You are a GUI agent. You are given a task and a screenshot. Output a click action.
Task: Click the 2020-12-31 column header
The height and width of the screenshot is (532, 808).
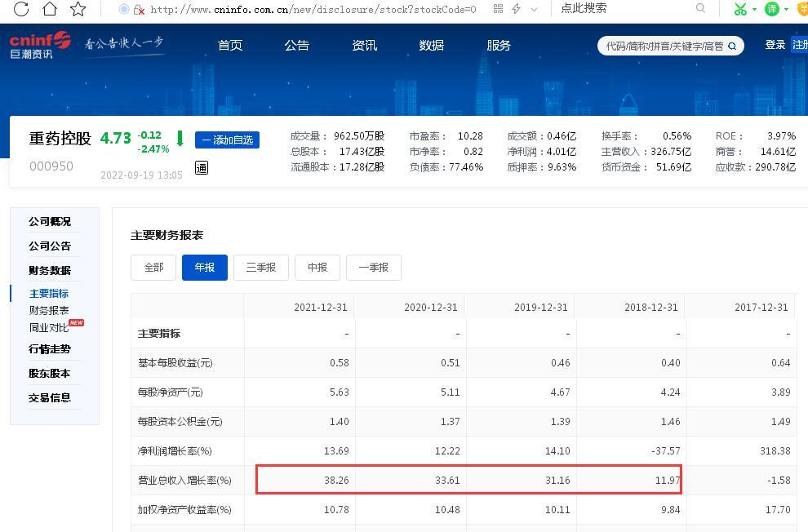coord(431,308)
